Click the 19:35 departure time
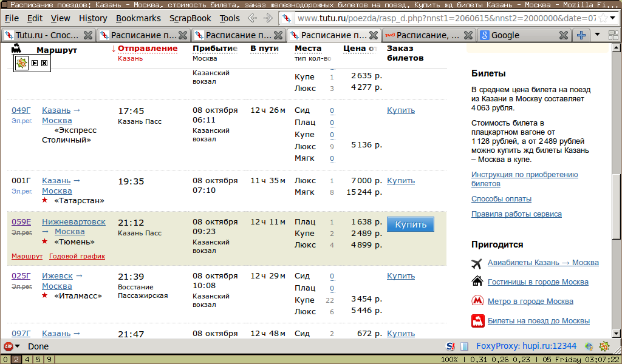Screen dimensions: 622x364 [131, 181]
